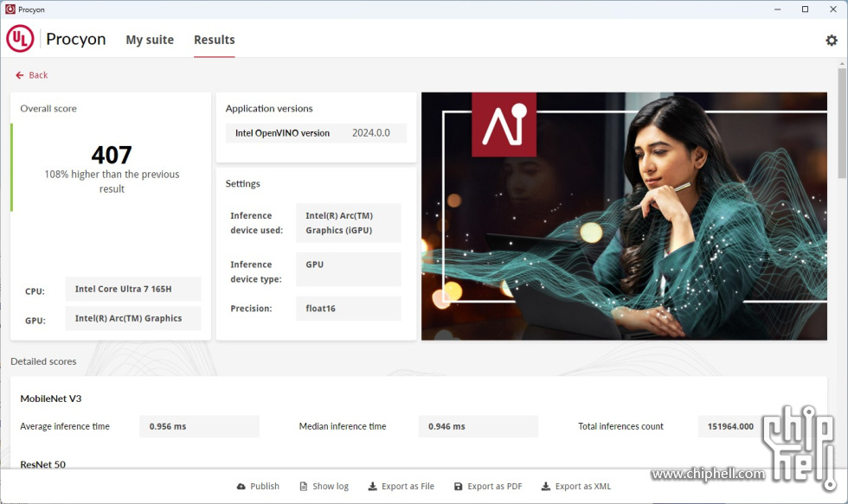Click the Detailed scores heading

43,361
